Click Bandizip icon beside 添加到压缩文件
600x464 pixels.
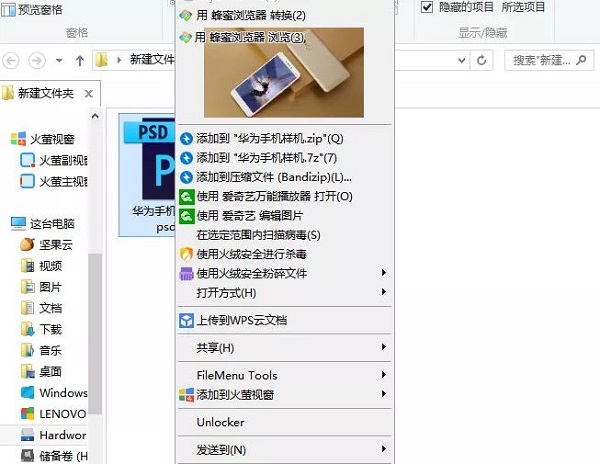(x=186, y=177)
